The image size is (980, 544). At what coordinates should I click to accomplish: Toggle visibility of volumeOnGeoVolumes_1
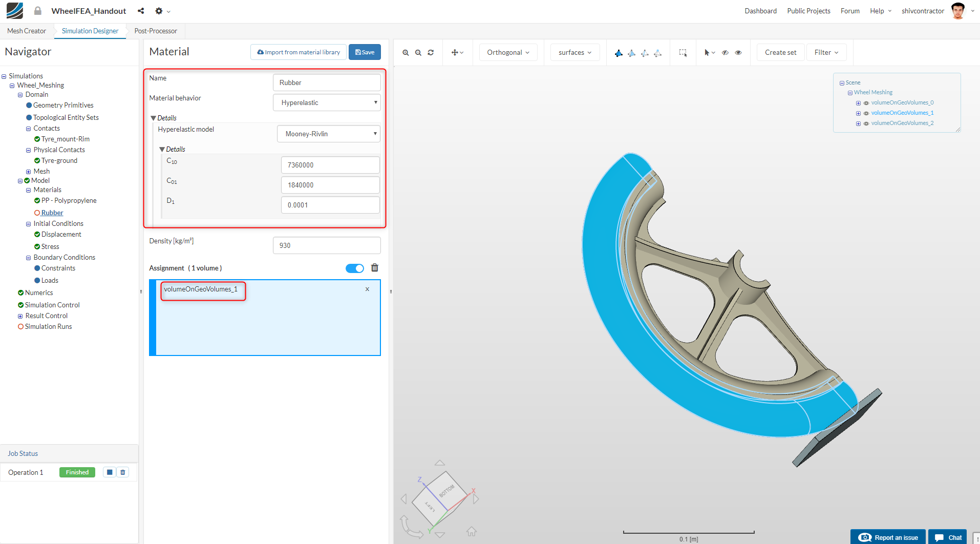866,113
